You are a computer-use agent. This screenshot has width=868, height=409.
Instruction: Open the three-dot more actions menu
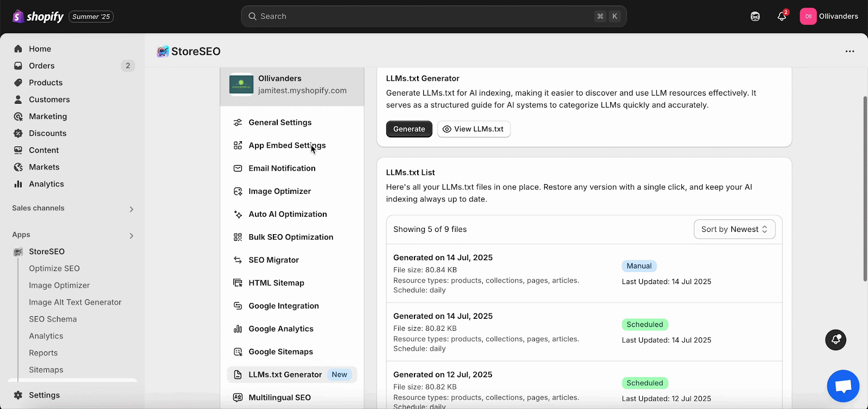(x=850, y=52)
